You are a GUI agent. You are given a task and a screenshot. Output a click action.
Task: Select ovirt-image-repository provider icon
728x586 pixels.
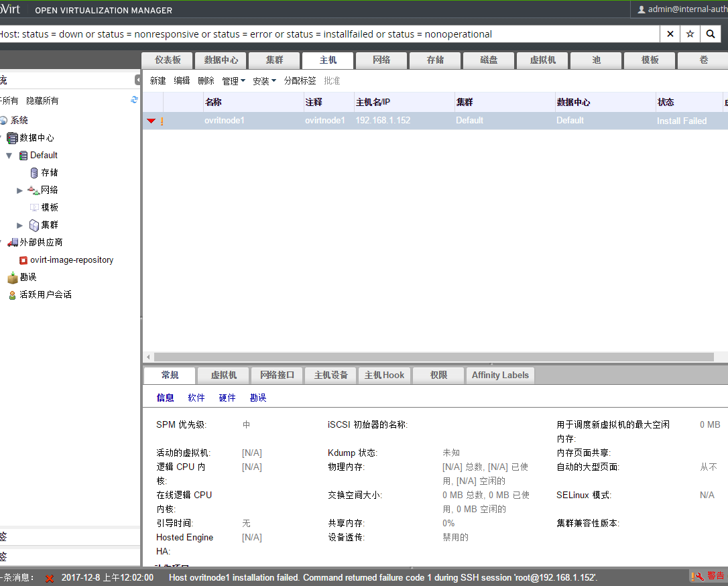pos(23,260)
